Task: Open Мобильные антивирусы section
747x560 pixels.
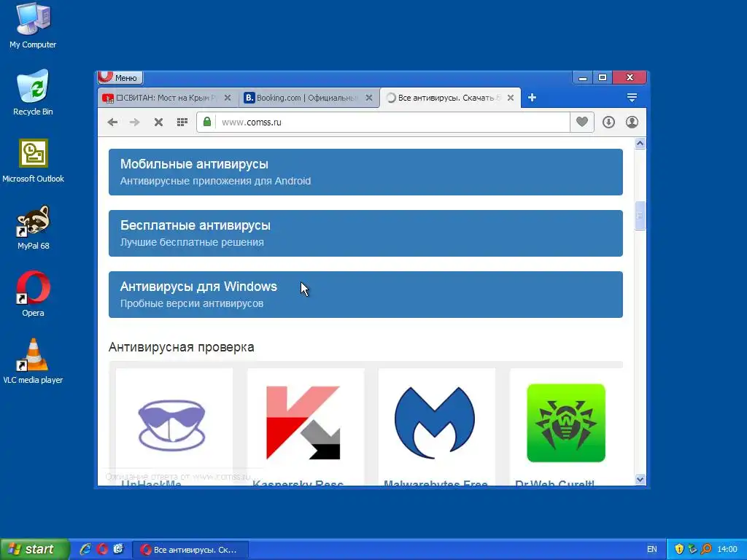Action: (x=365, y=172)
